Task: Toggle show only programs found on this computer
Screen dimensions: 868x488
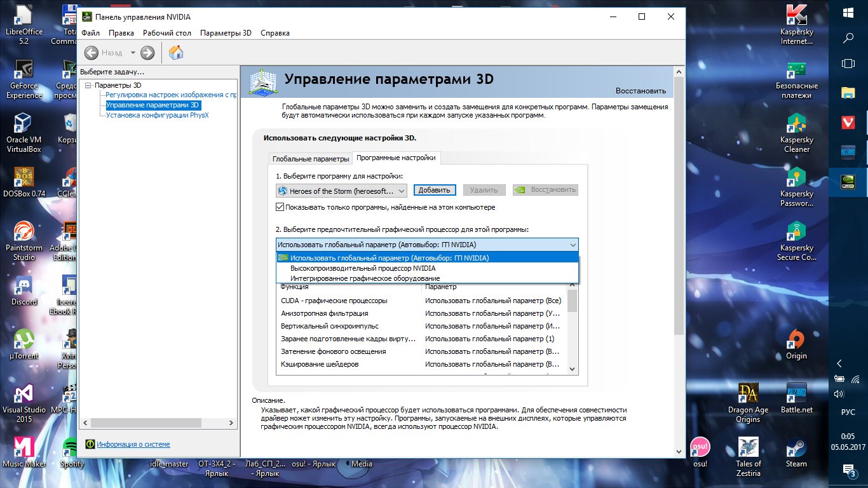Action: [280, 207]
